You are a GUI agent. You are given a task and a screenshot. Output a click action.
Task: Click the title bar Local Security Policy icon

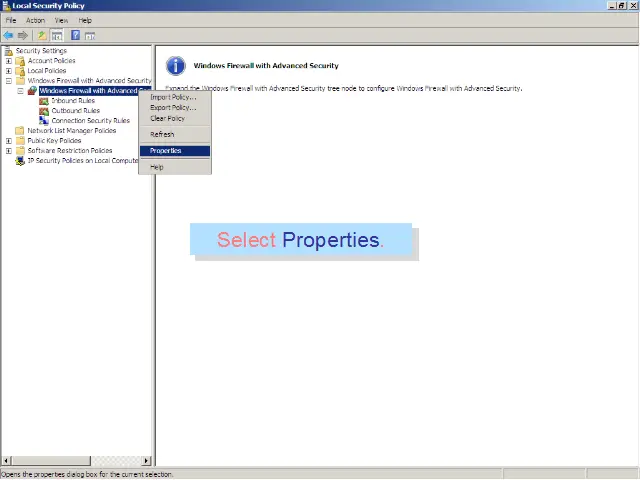point(6,6)
